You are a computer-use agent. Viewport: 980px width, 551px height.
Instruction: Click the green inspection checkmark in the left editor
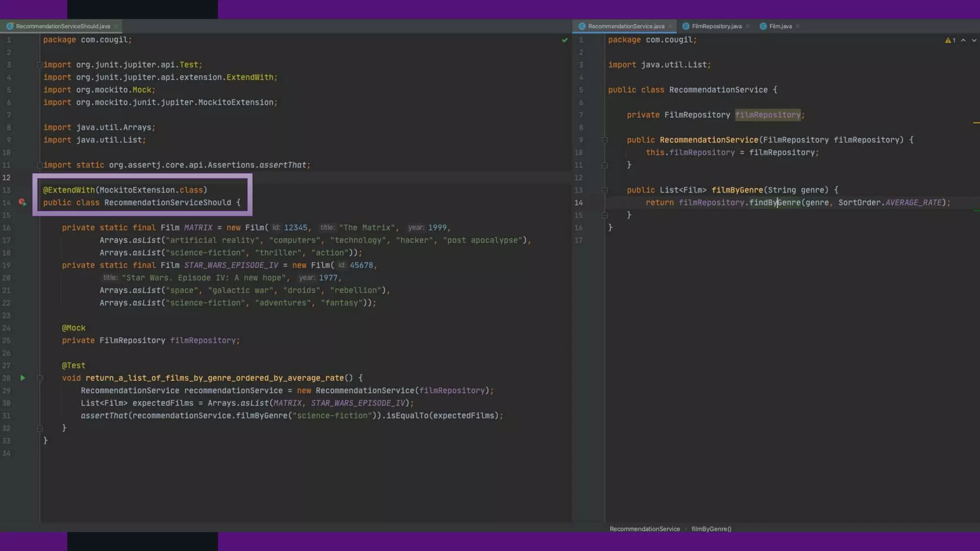click(x=565, y=40)
